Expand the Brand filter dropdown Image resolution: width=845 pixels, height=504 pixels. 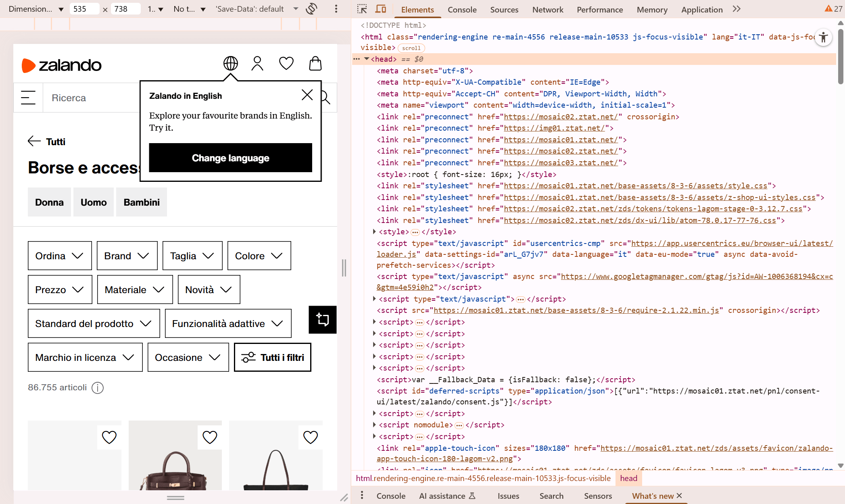pyautogui.click(x=127, y=256)
